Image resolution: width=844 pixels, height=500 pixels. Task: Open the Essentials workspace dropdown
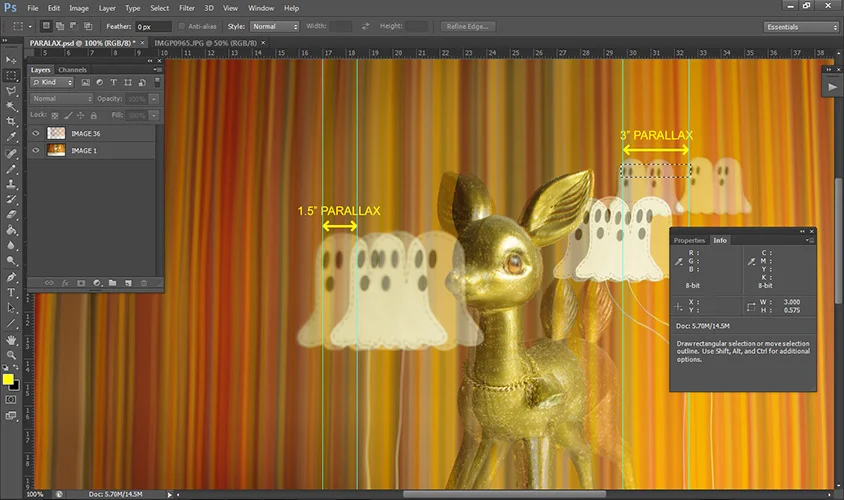pyautogui.click(x=801, y=27)
